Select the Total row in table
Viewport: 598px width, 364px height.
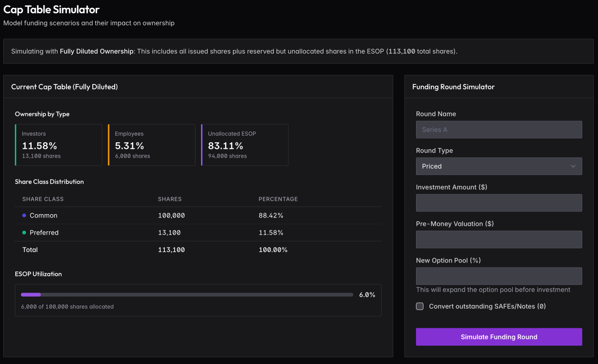pyautogui.click(x=198, y=250)
